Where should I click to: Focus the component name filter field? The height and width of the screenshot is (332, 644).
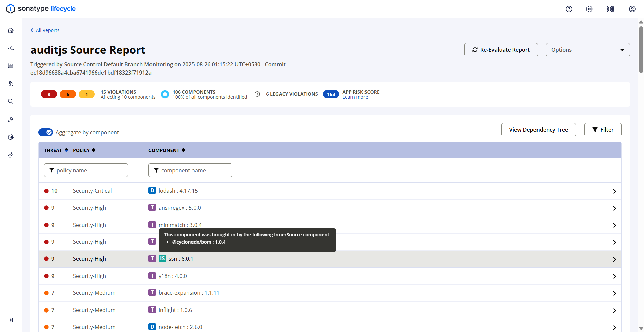(190, 170)
